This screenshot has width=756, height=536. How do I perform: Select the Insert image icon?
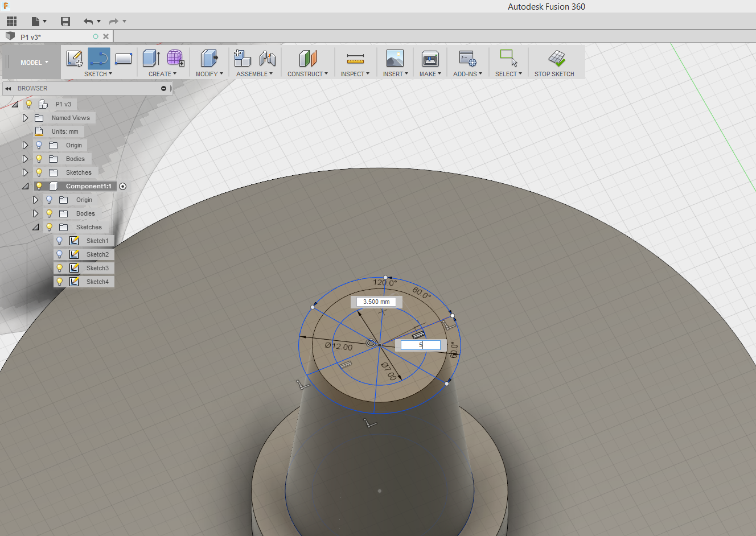click(395, 58)
